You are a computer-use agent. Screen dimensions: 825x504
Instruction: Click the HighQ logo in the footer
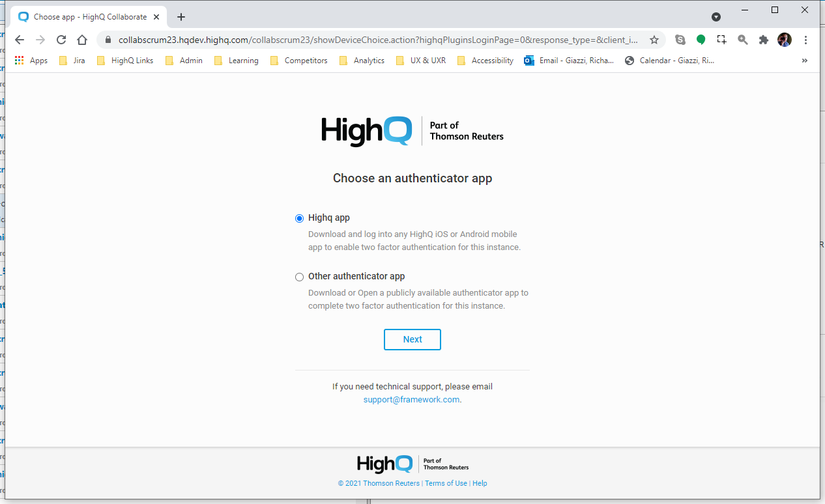pyautogui.click(x=412, y=464)
